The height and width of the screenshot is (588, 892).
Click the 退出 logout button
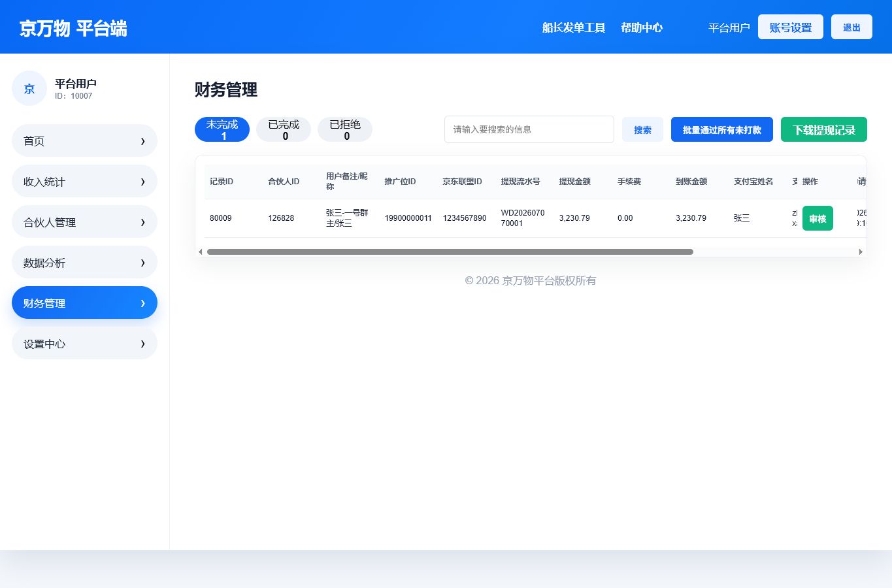(851, 27)
